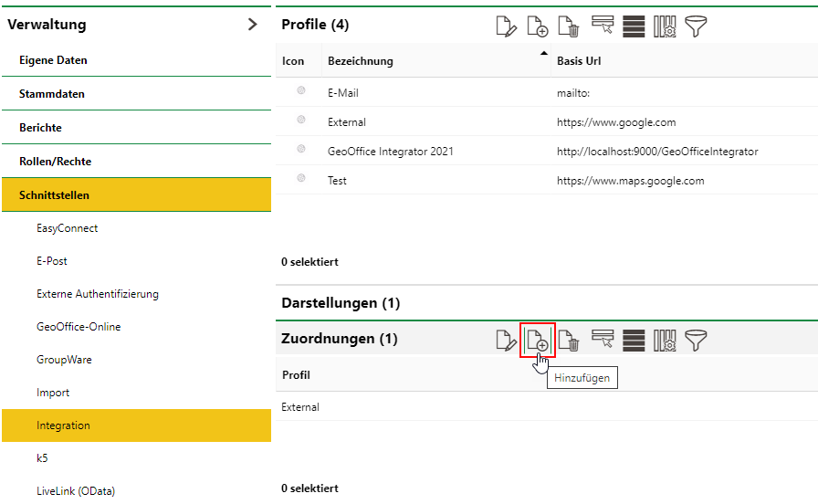Click the trash icon in Zuordnungen toolbar
The width and height of the screenshot is (818, 504).
[569, 341]
